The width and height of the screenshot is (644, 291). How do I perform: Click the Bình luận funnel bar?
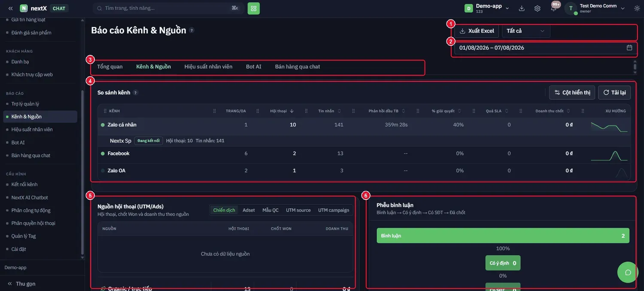(503, 236)
